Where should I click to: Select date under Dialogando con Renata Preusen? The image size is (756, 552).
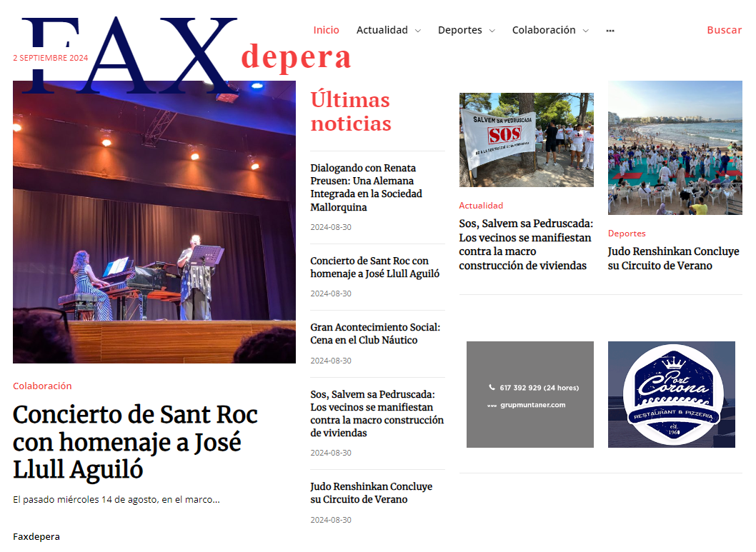click(331, 227)
